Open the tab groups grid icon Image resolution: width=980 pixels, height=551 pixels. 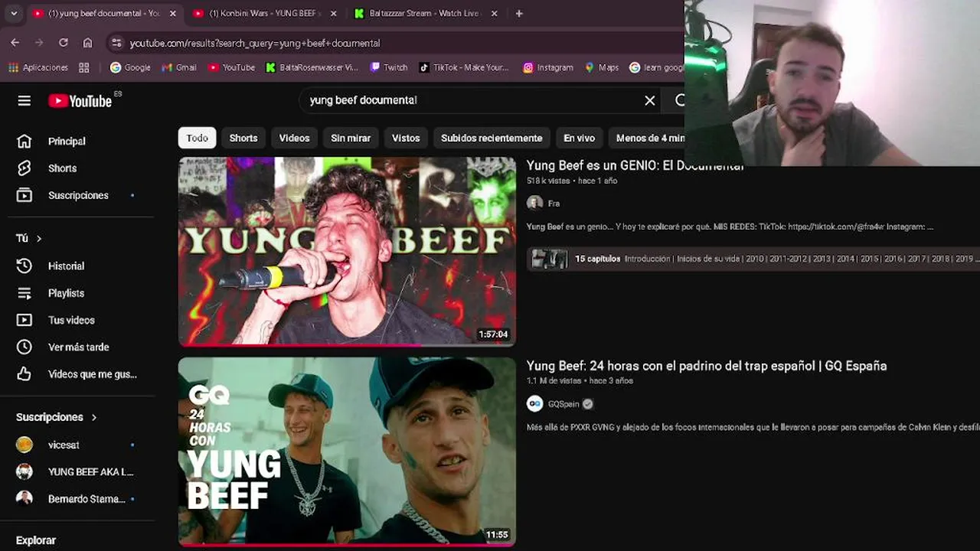coord(84,67)
